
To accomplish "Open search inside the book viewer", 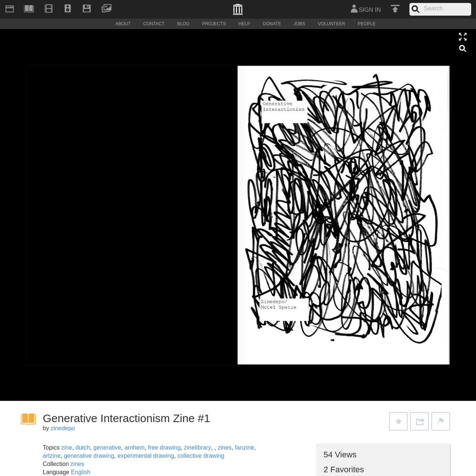I will [462, 49].
